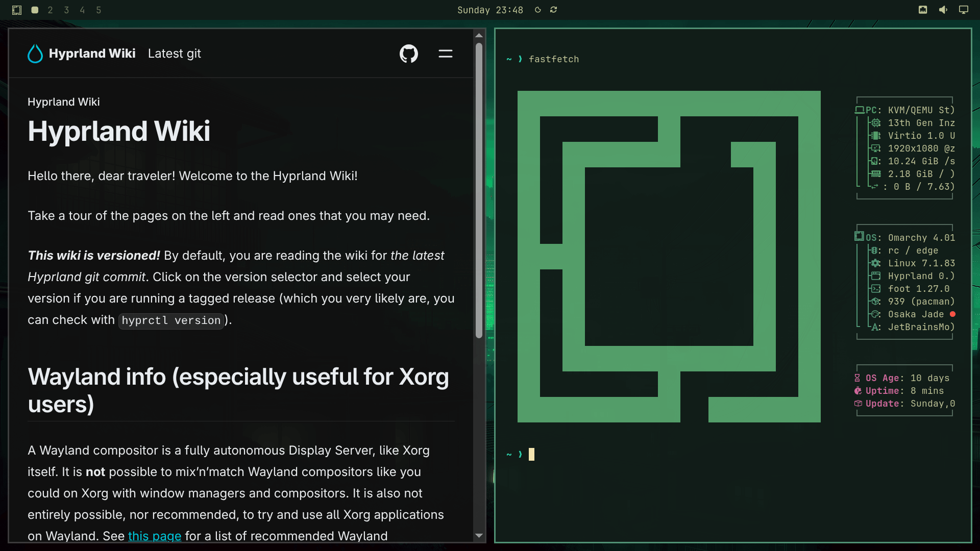Click the 'This wiki is versioned!' bold text
980x551 pixels.
pos(94,255)
